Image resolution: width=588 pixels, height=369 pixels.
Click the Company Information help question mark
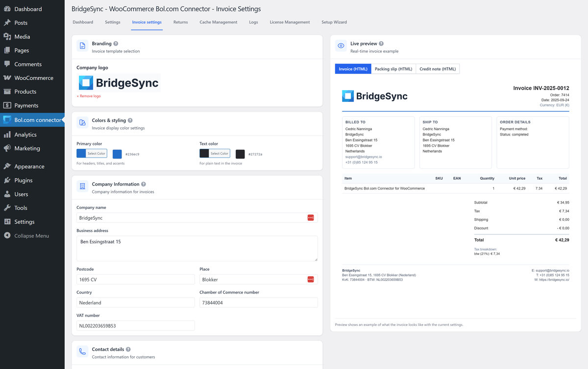pyautogui.click(x=144, y=184)
